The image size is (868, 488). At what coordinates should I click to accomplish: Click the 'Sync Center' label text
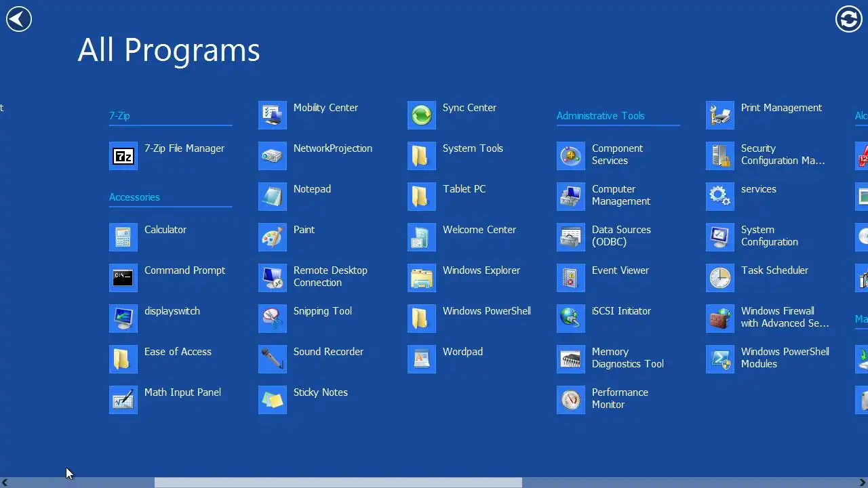pos(469,108)
